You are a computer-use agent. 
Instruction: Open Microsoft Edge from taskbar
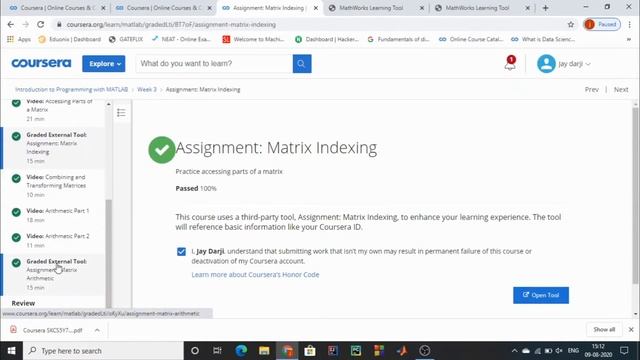pyautogui.click(x=241, y=351)
